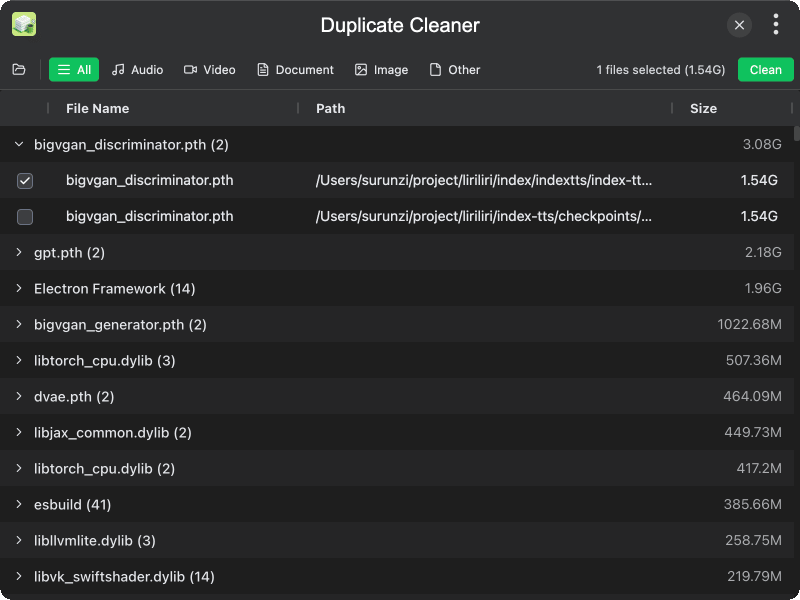This screenshot has height=600, width=800.
Task: Click the File Name column header
Action: click(97, 108)
